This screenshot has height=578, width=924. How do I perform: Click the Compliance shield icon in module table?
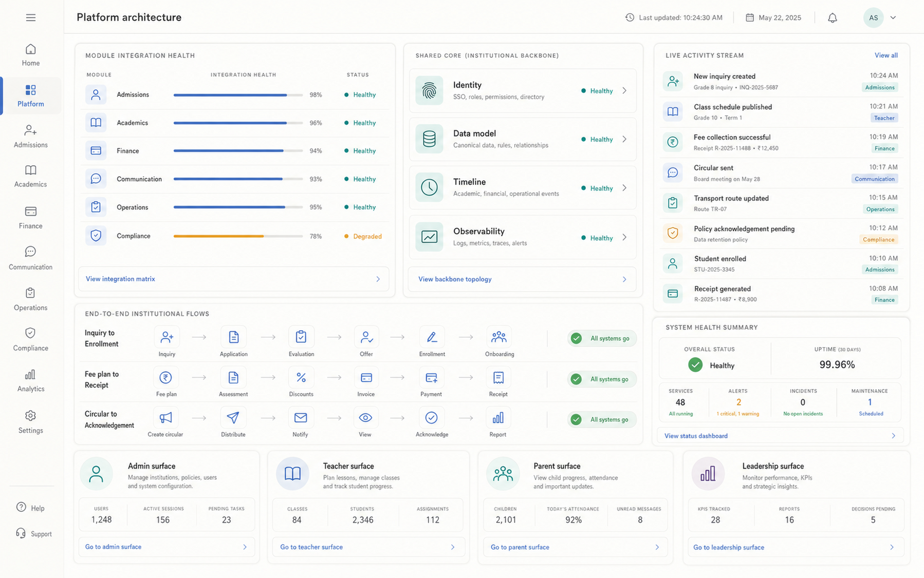pos(96,236)
